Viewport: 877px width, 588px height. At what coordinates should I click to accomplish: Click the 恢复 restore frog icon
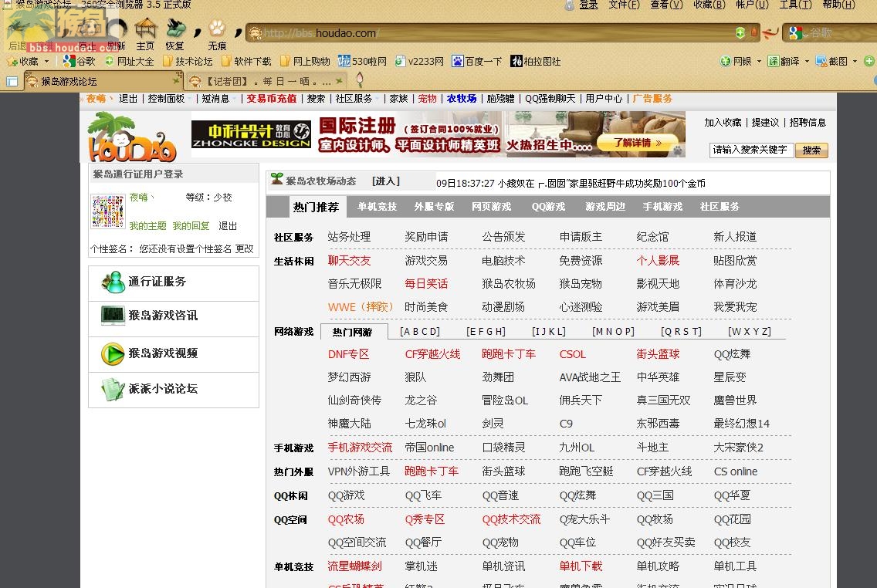(x=175, y=28)
